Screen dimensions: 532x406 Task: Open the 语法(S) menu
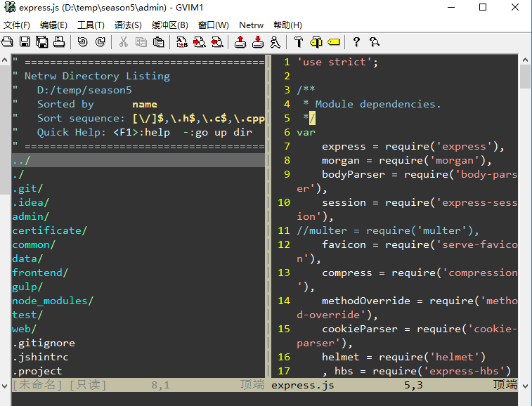pyautogui.click(x=128, y=25)
